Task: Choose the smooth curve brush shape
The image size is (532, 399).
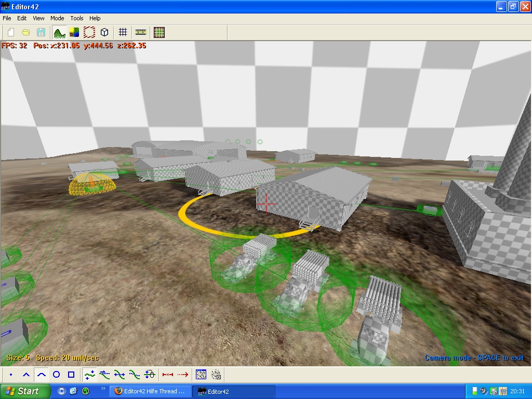Action: [x=42, y=375]
